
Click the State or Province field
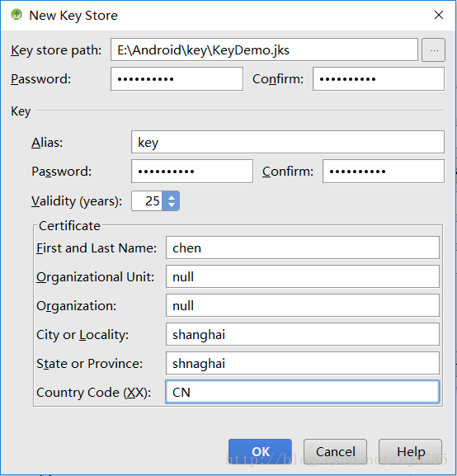click(303, 363)
